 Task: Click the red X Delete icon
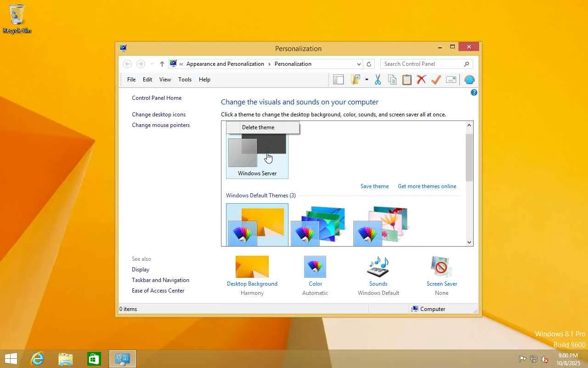tap(421, 80)
